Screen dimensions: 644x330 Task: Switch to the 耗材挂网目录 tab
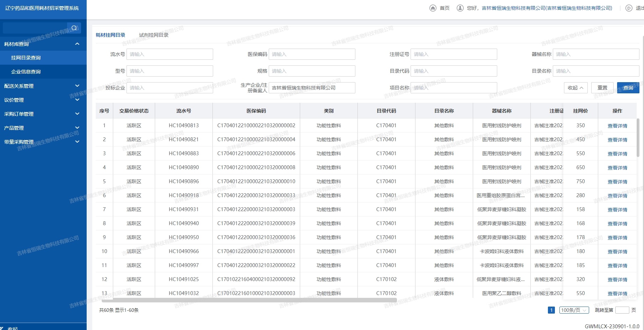[110, 35]
